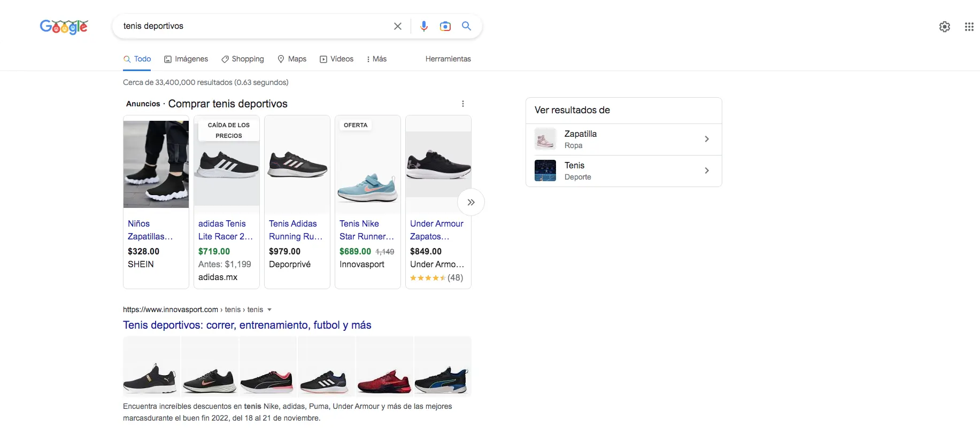Click Under Armour star rating (48)
The width and height of the screenshot is (980, 434).
click(x=436, y=278)
